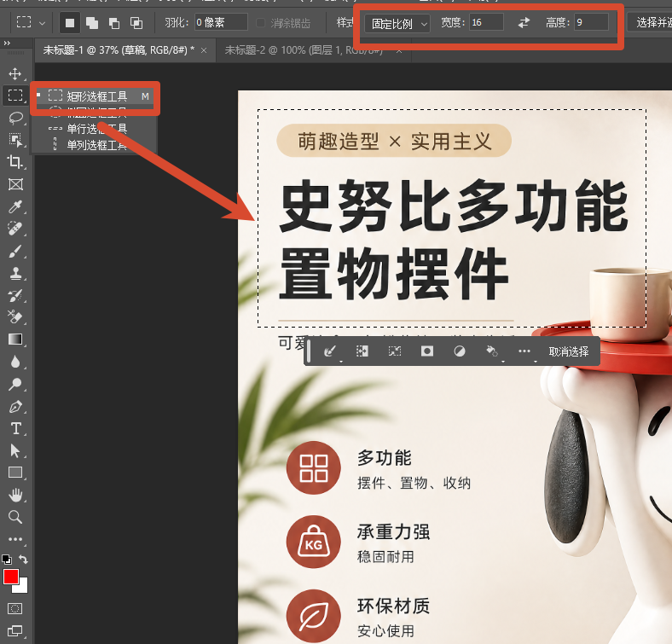The height and width of the screenshot is (644, 672).
Task: Select the Object Selection tool
Action: pos(15,140)
